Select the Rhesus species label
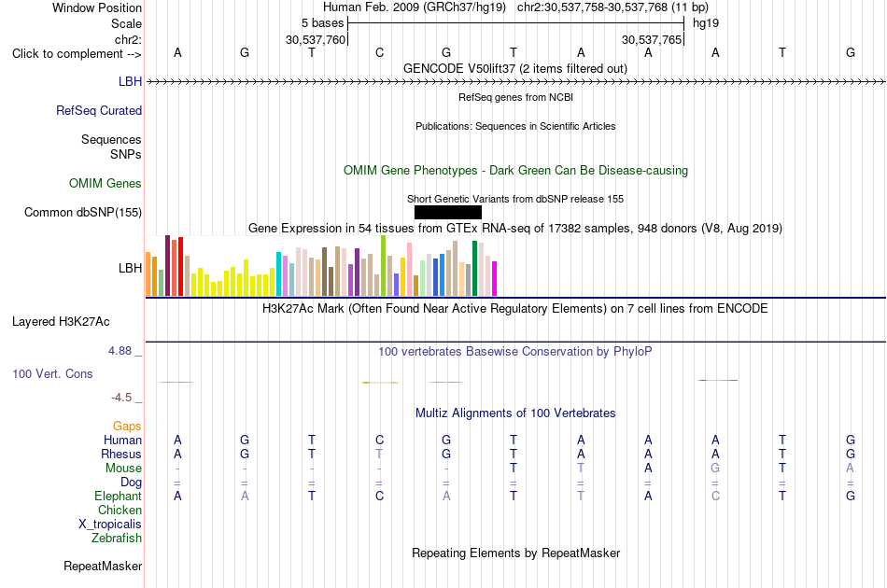 (121, 454)
